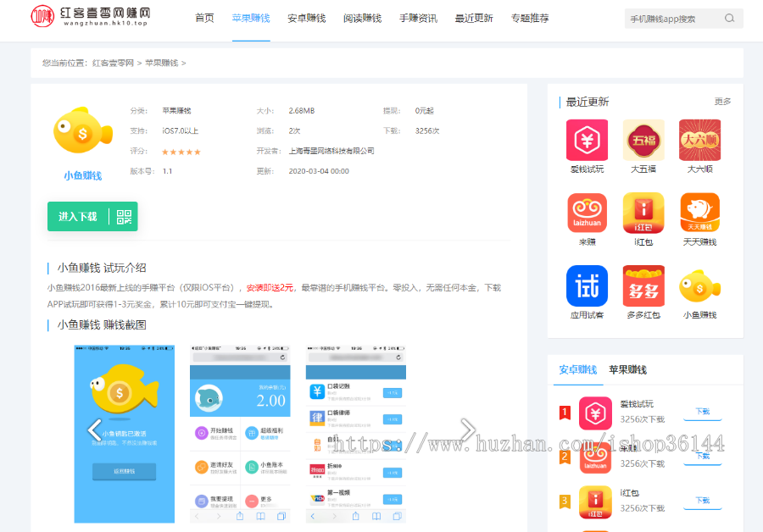763x532 pixels.
Task: Show the QR code beside 进入下载
Action: click(x=124, y=217)
